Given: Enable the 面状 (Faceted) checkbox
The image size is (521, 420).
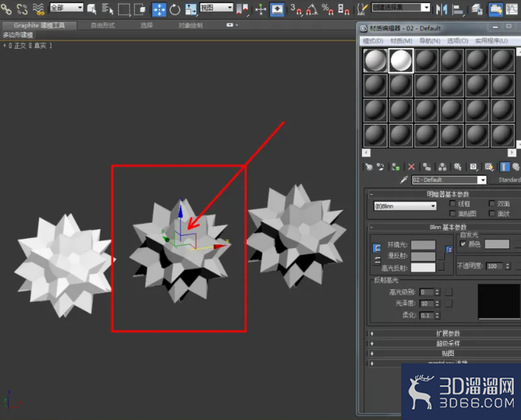Looking at the screenshot, I should point(491,213).
